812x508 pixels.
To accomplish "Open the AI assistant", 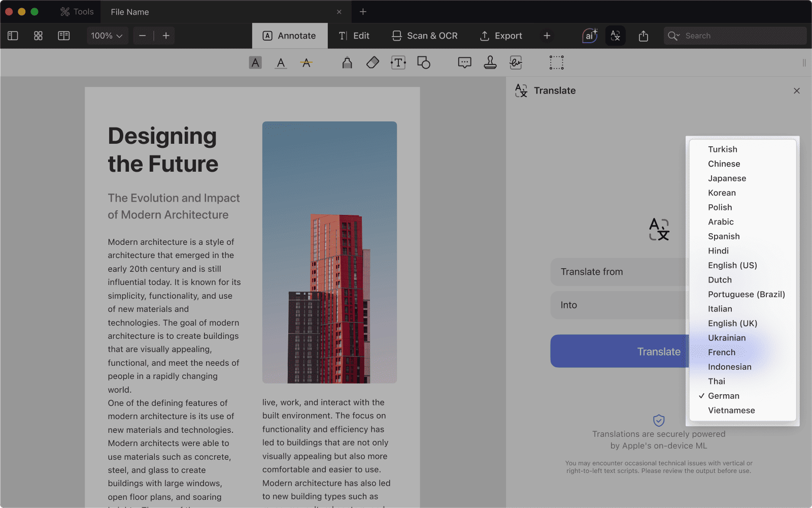I will point(589,36).
